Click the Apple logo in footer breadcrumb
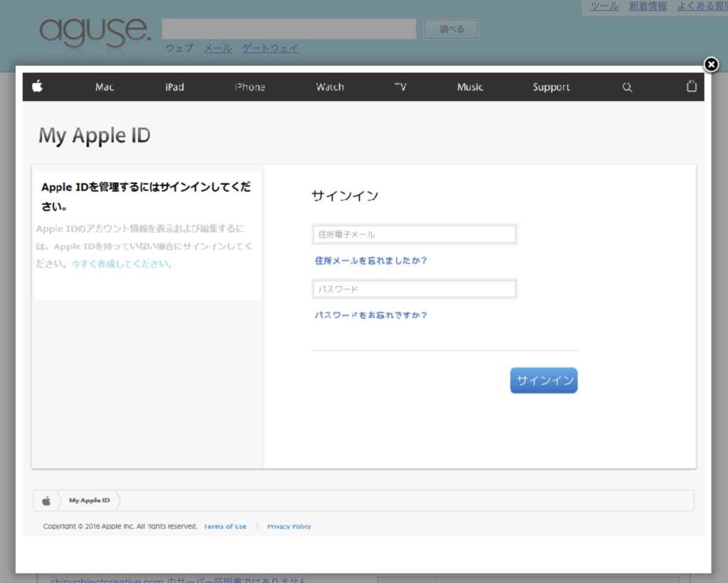Image resolution: width=728 pixels, height=583 pixels. (46, 501)
